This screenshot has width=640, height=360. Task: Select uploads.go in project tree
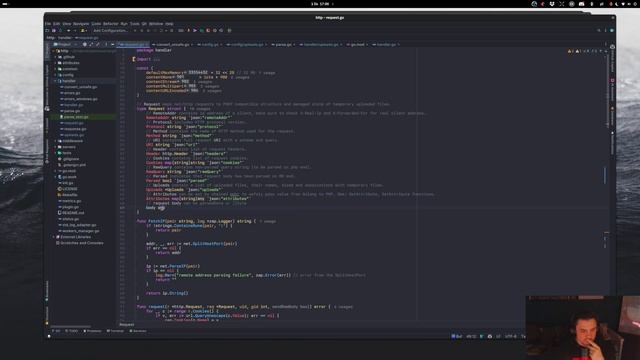[74, 135]
